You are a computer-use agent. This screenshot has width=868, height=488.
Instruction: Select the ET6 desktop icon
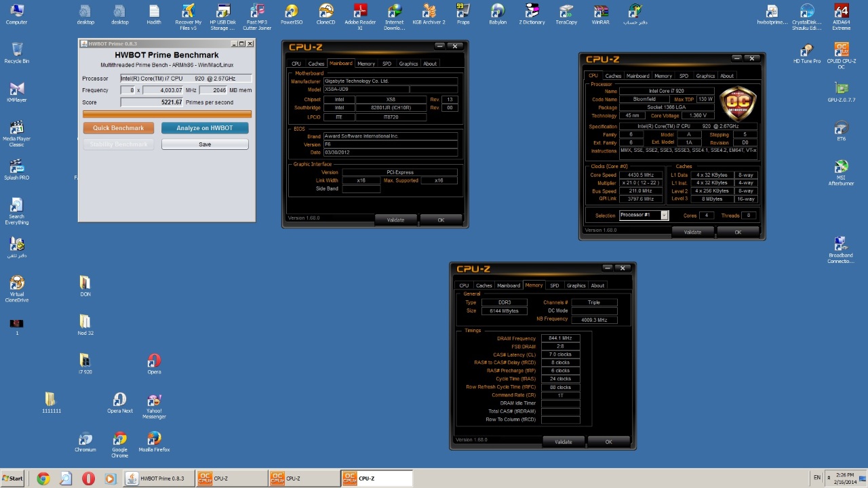841,131
